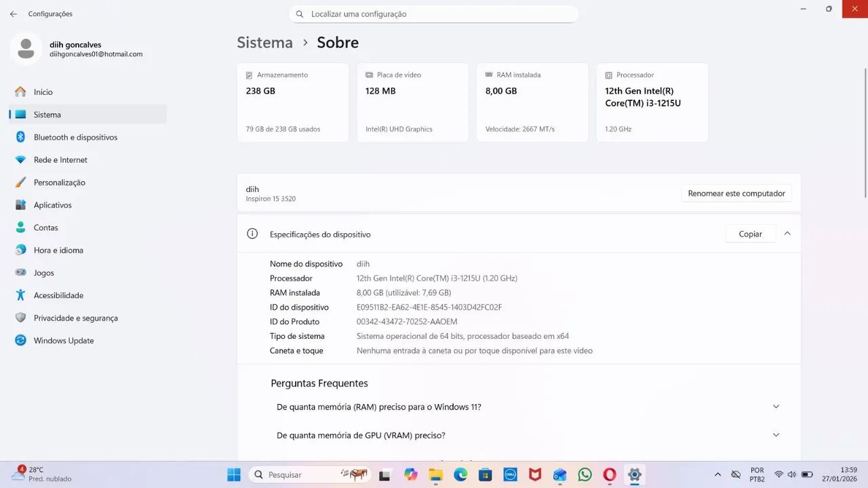Expand the Windows 11 RAM question
The image size is (868, 488).
click(x=776, y=407)
